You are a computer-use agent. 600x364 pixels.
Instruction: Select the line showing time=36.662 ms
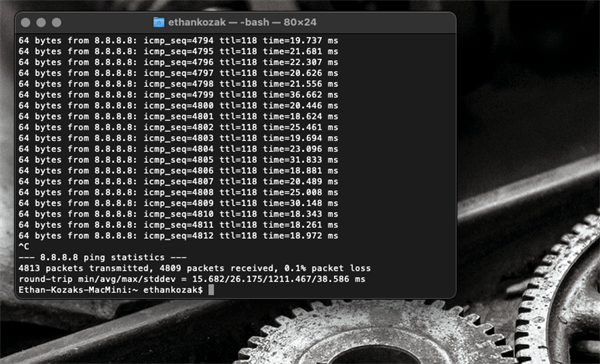(x=178, y=95)
